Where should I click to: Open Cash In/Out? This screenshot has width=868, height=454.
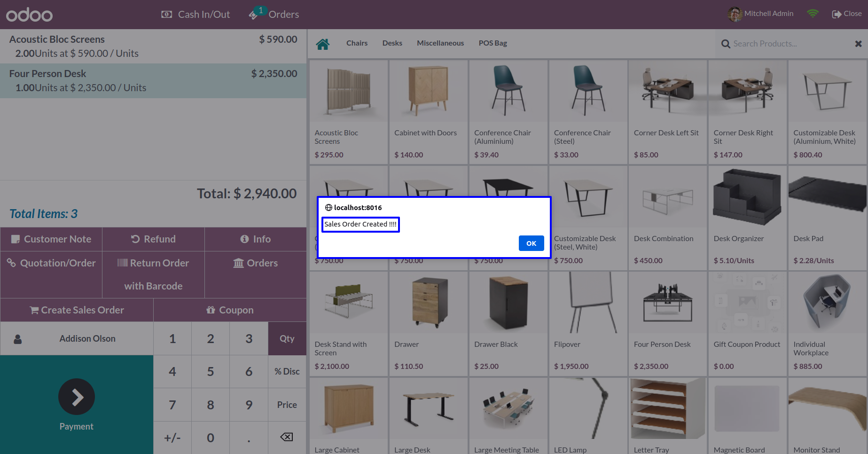coord(195,15)
